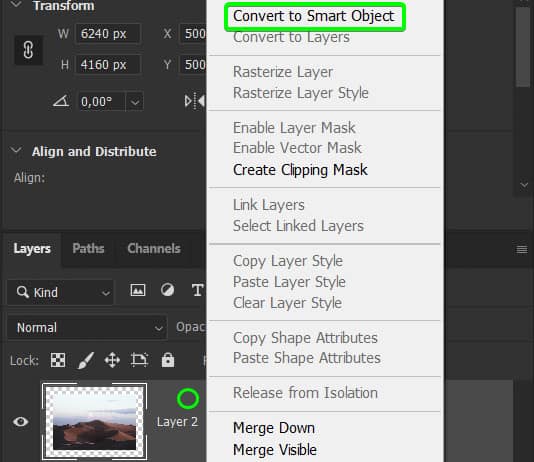Click the lock all padlock icon
Image resolution: width=534 pixels, height=462 pixels.
point(168,360)
